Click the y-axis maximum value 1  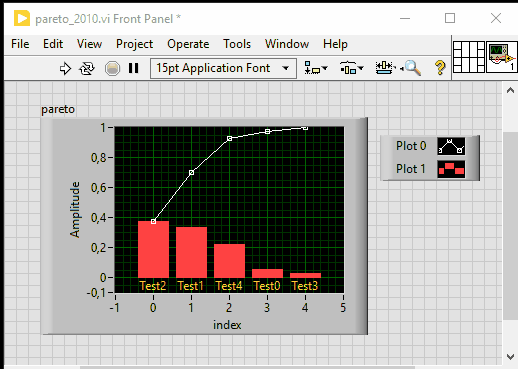103,128
